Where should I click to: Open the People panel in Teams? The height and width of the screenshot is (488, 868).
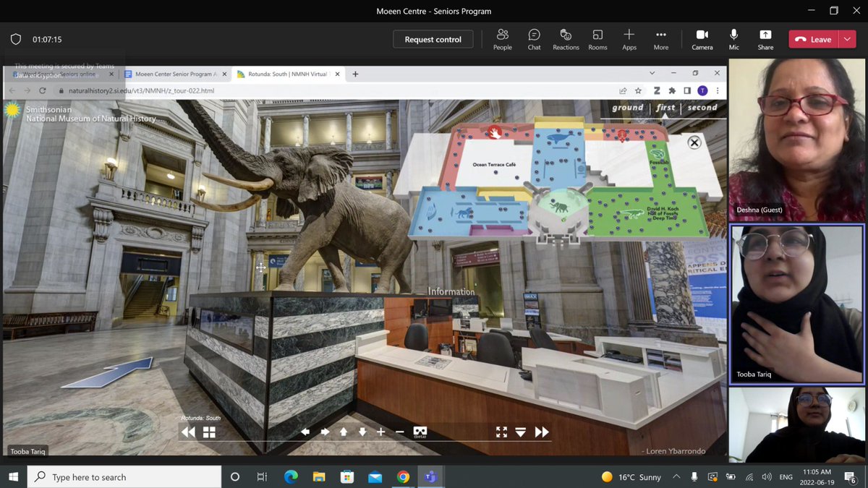pos(503,39)
